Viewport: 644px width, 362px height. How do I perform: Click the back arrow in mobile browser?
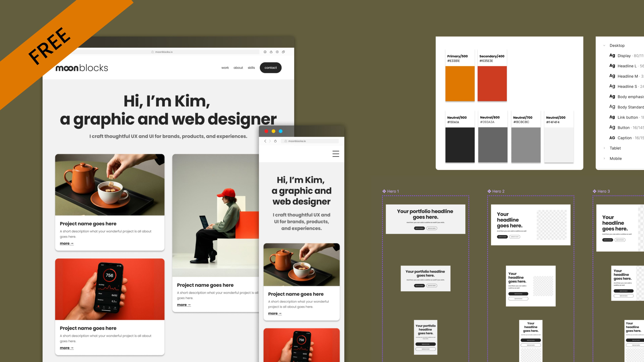[265, 141]
